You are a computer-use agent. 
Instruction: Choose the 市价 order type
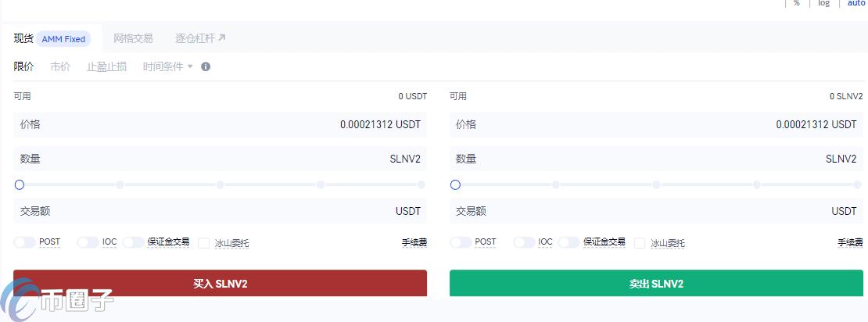[x=60, y=66]
